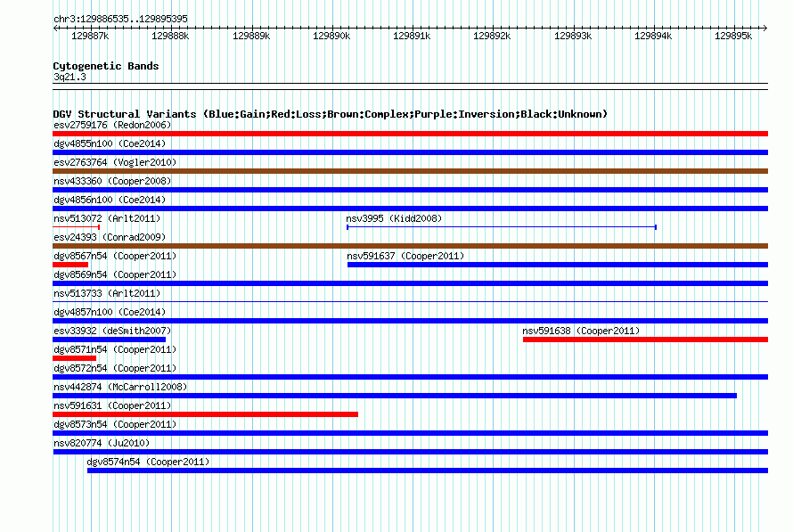Select the 3q21.3 band label
Image resolution: width=793 pixels, height=532 pixels.
click(69, 77)
